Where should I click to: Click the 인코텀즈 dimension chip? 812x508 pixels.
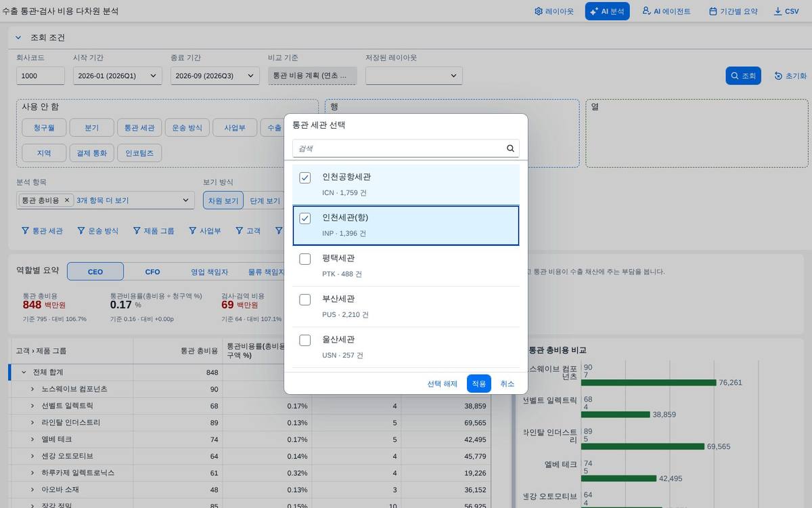pyautogui.click(x=139, y=153)
